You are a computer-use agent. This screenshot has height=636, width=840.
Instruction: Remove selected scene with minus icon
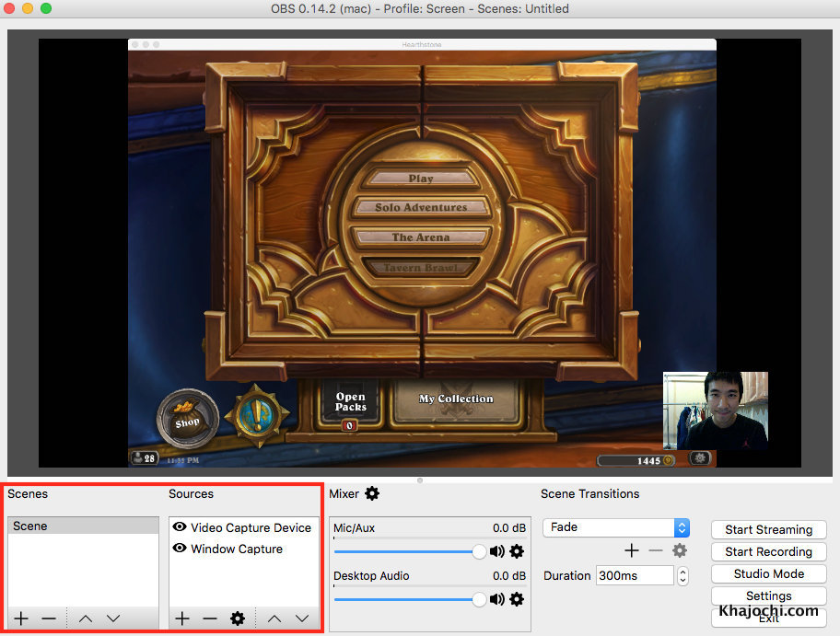tap(49, 619)
